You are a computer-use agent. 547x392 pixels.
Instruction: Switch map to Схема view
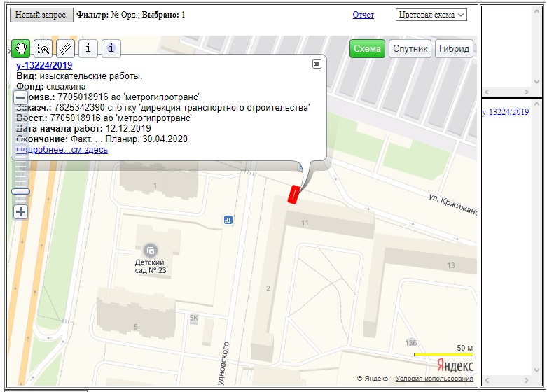[x=367, y=48]
